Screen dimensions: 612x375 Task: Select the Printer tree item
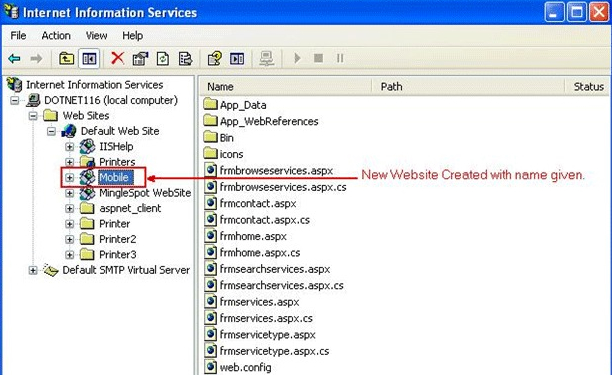114,224
